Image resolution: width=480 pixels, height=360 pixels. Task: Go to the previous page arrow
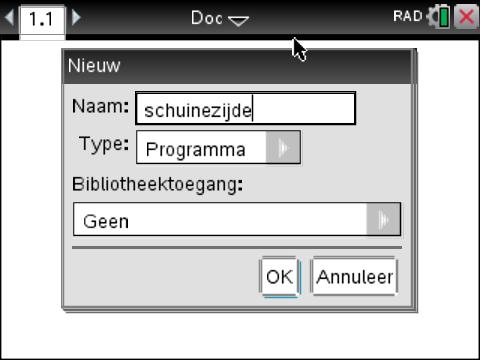pyautogui.click(x=9, y=17)
